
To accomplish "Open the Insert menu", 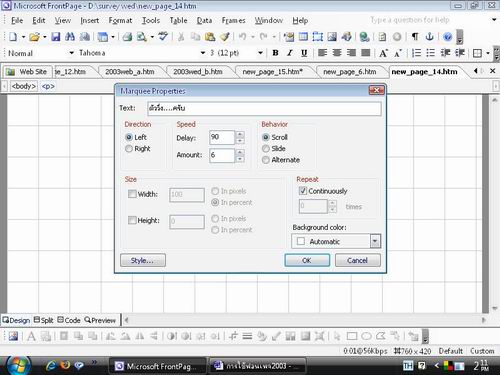I will (x=90, y=20).
